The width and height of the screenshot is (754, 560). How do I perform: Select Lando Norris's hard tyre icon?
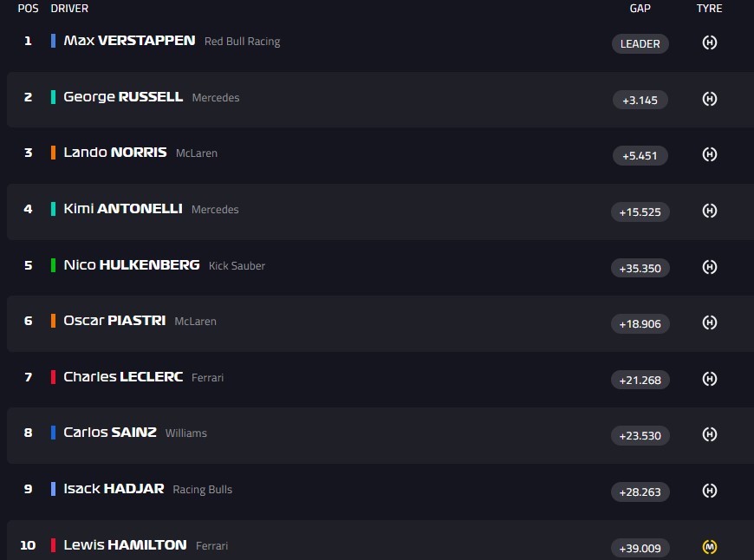pyautogui.click(x=709, y=154)
